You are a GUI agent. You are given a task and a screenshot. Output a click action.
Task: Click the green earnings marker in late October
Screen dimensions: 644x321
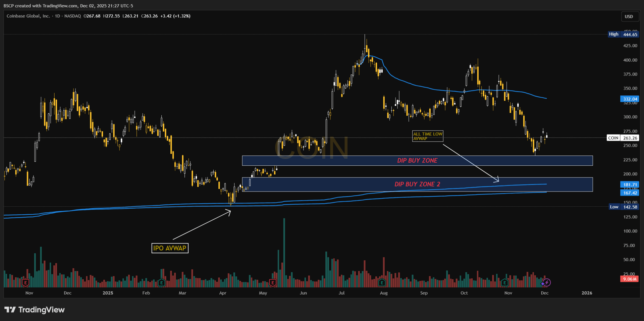(504, 283)
